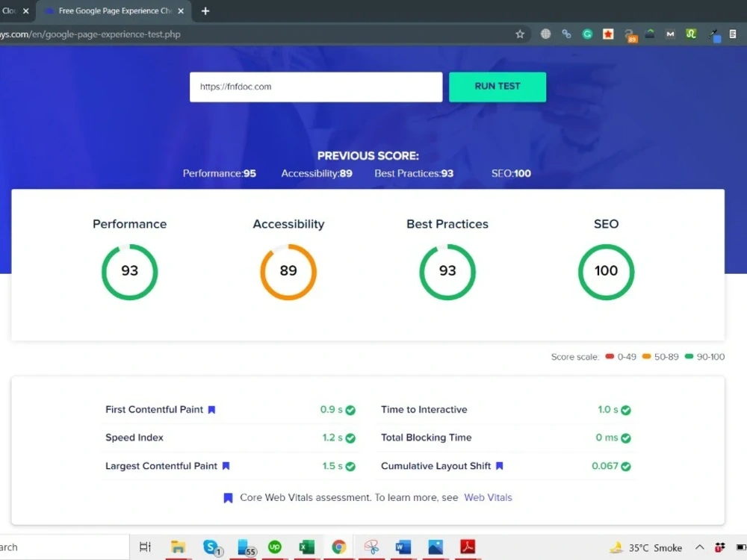Click green check beside Speed Index 1.2 s
The height and width of the screenshot is (560, 747).
pos(350,438)
